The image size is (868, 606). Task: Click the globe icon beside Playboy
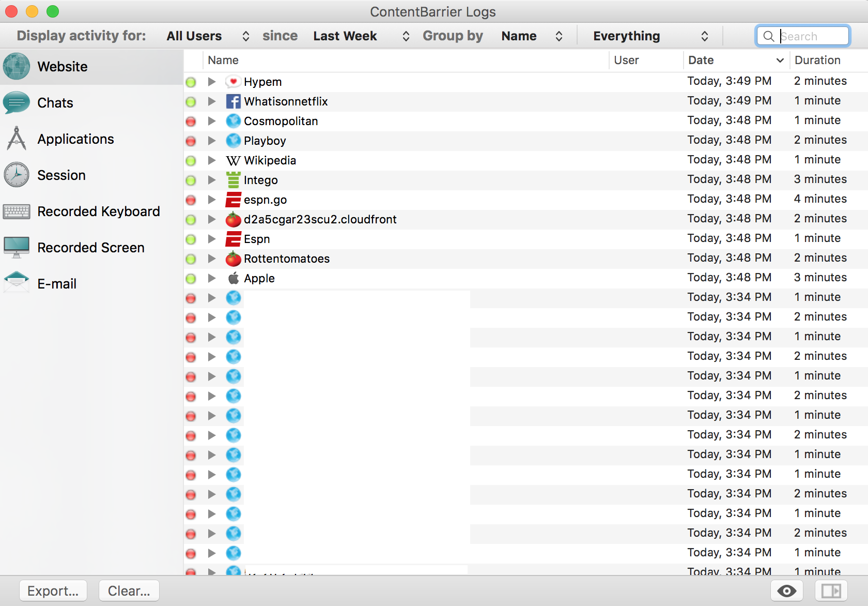(234, 141)
